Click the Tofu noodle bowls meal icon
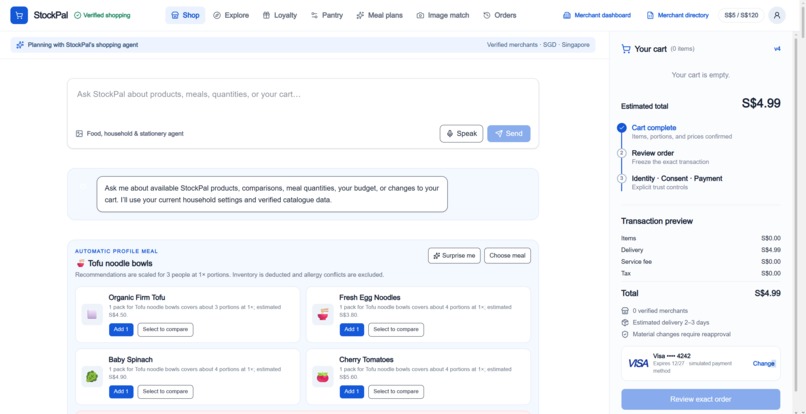The image size is (806, 414). 80,263
